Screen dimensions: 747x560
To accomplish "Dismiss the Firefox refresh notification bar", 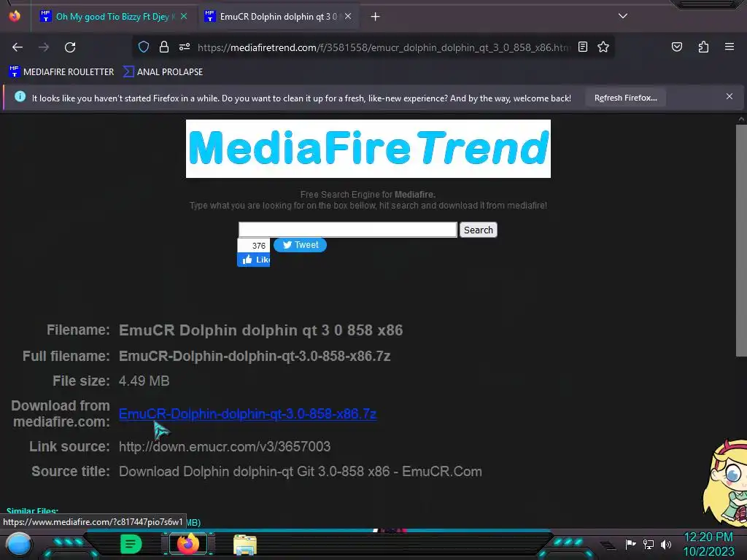I will click(x=729, y=96).
